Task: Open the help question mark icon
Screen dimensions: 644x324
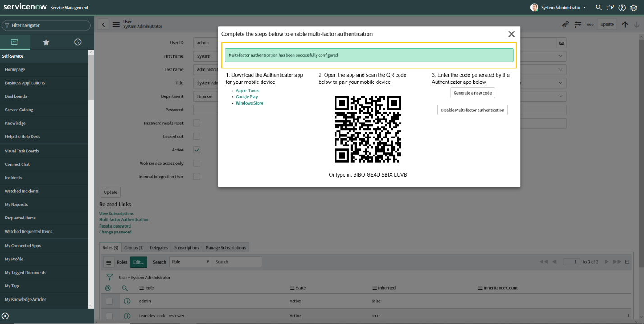Action: point(622,7)
